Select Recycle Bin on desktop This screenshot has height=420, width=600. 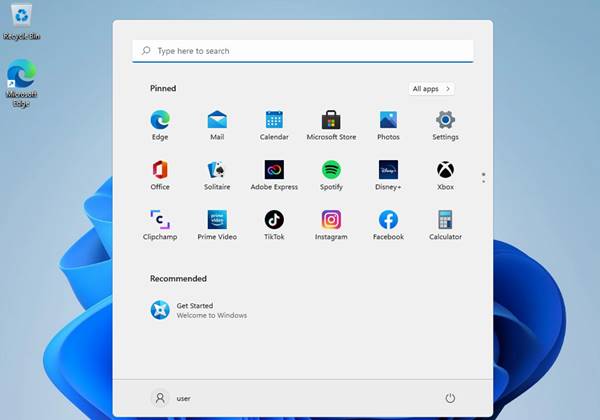(21, 21)
